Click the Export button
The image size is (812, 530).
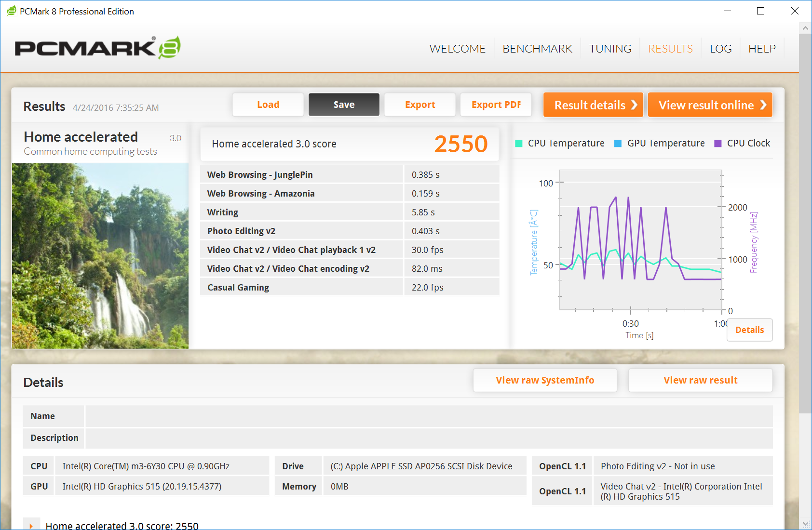420,105
